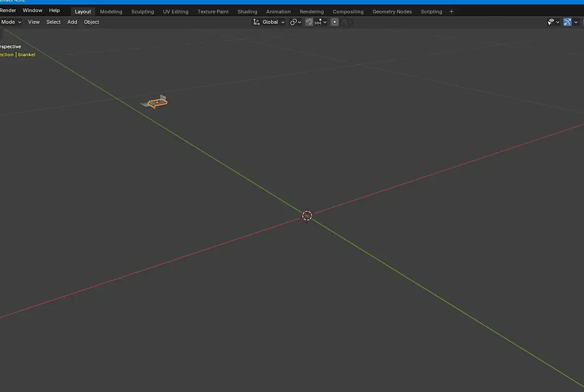
Task: Open the pivot point dropdown
Action: point(296,22)
